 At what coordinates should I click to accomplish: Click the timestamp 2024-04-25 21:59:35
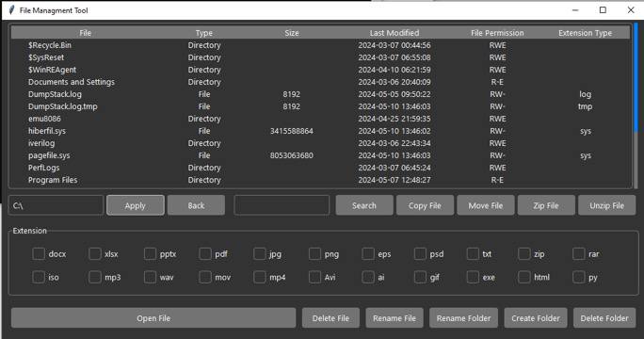coord(394,119)
